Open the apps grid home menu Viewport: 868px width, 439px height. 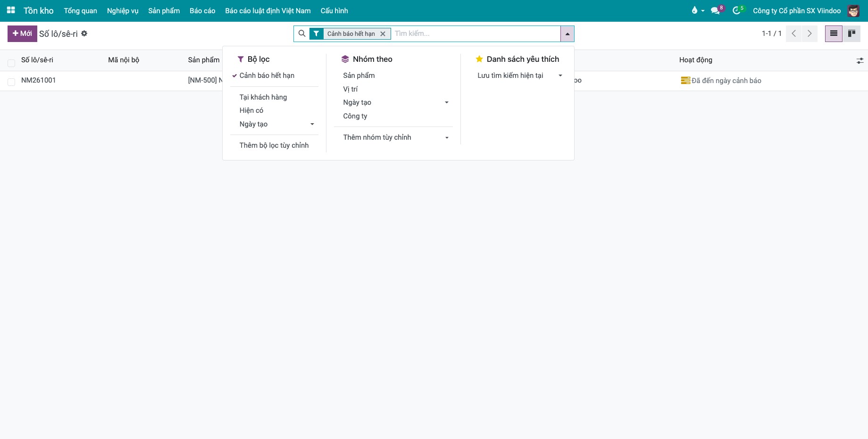(x=11, y=10)
